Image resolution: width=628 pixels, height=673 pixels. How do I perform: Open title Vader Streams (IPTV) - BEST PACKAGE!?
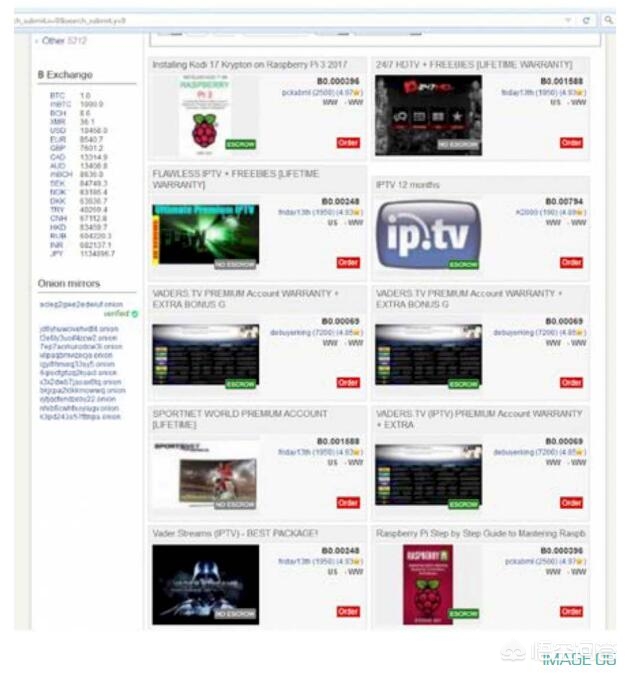tap(235, 534)
